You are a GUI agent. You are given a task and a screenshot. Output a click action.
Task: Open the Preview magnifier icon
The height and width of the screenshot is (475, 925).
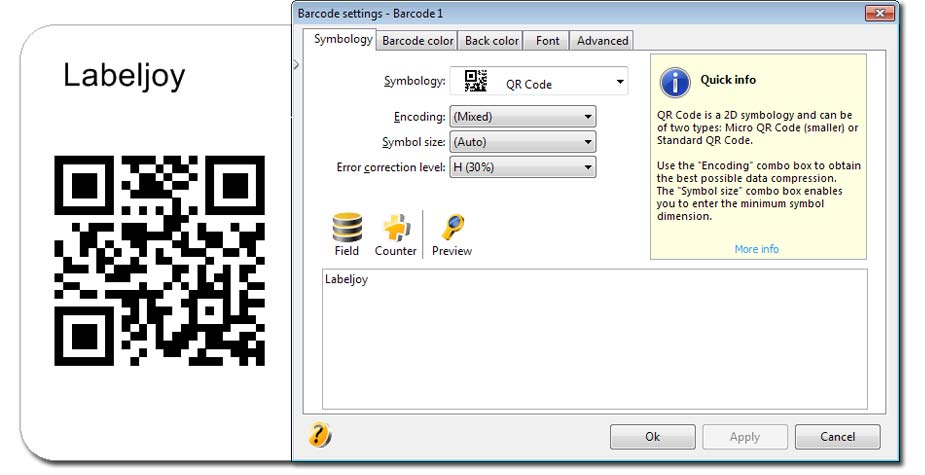pos(452,227)
